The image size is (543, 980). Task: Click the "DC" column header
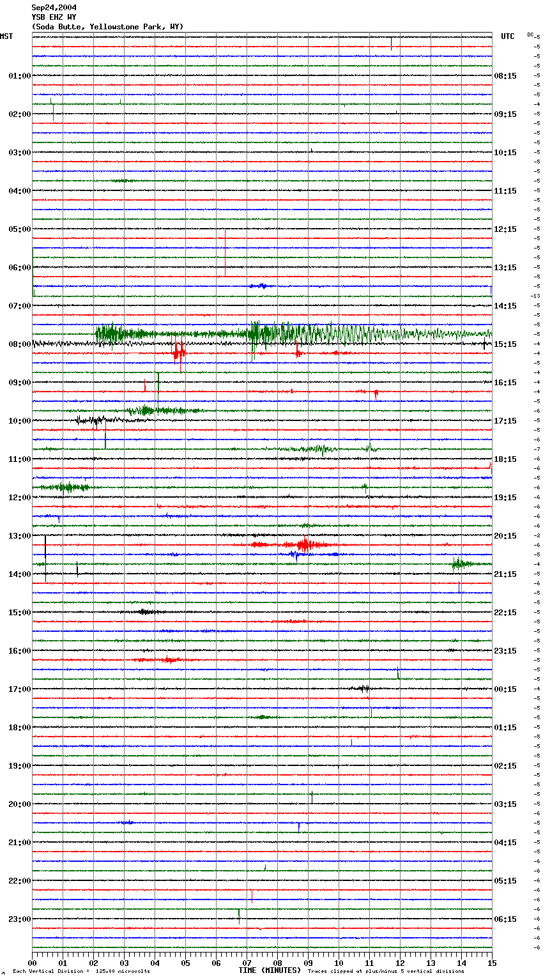(x=530, y=34)
